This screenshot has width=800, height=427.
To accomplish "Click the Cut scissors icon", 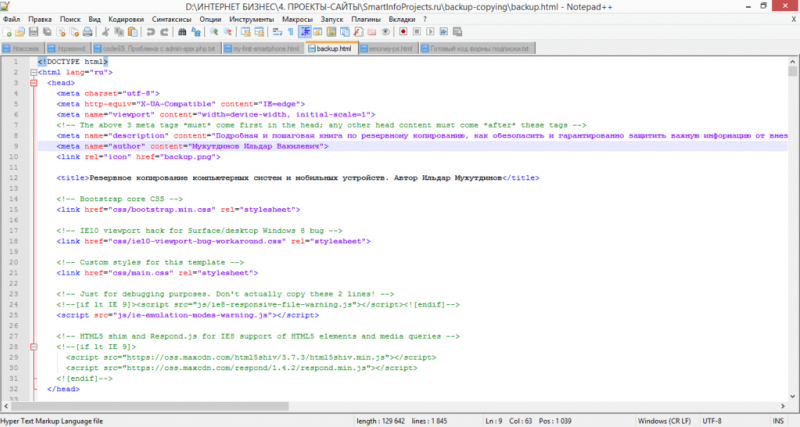I will click(x=105, y=32).
